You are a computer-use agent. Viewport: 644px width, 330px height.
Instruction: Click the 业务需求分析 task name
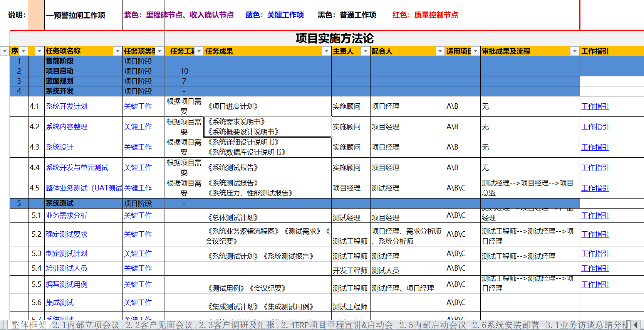point(67,216)
